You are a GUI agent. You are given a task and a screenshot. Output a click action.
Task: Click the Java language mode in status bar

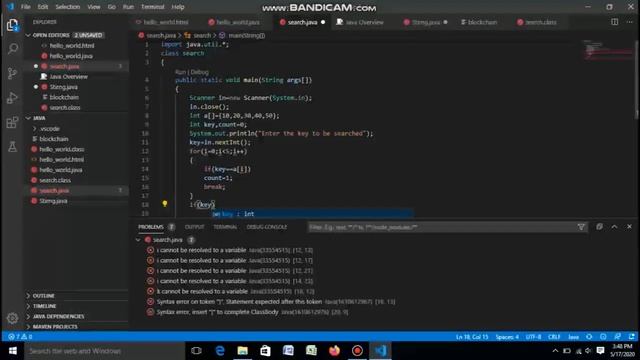click(573, 337)
